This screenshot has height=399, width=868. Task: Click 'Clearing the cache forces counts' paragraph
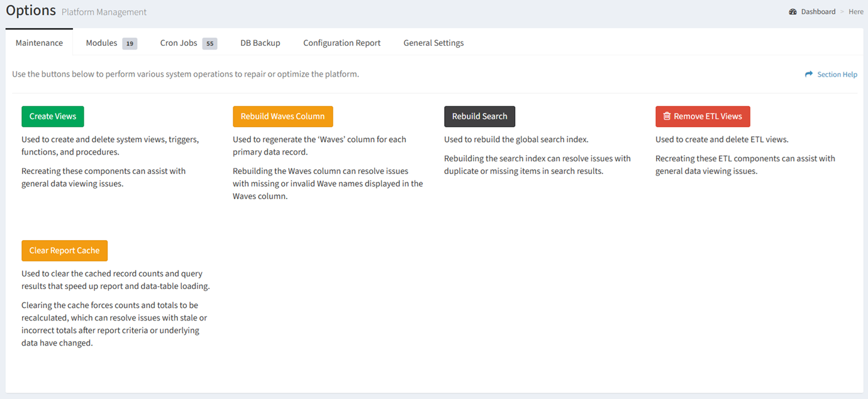[x=114, y=324]
